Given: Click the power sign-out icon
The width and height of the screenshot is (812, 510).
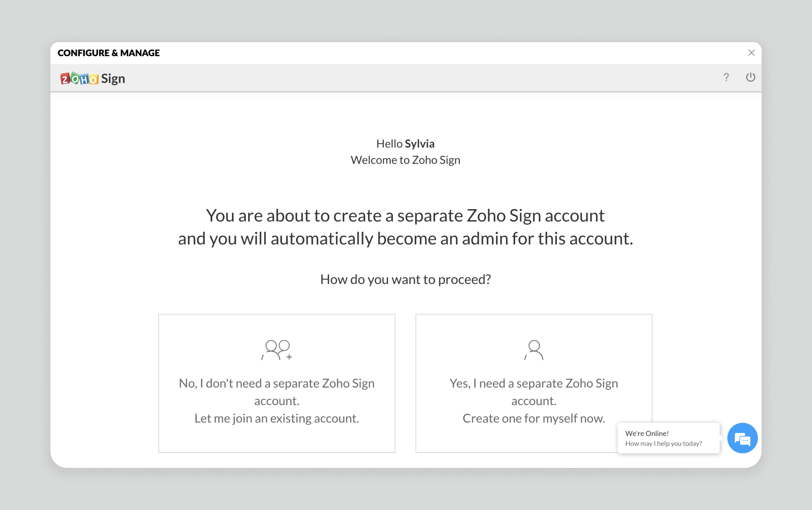Looking at the screenshot, I should (x=750, y=77).
